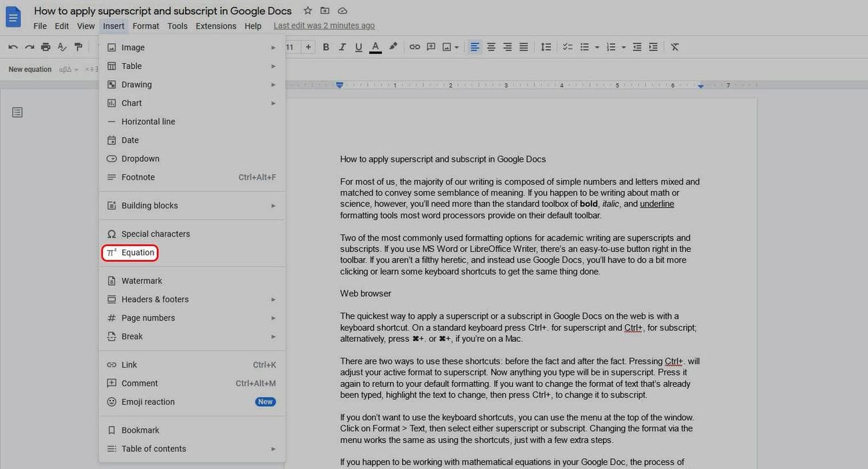
Task: Select the checklist formatting icon
Action: (568, 47)
